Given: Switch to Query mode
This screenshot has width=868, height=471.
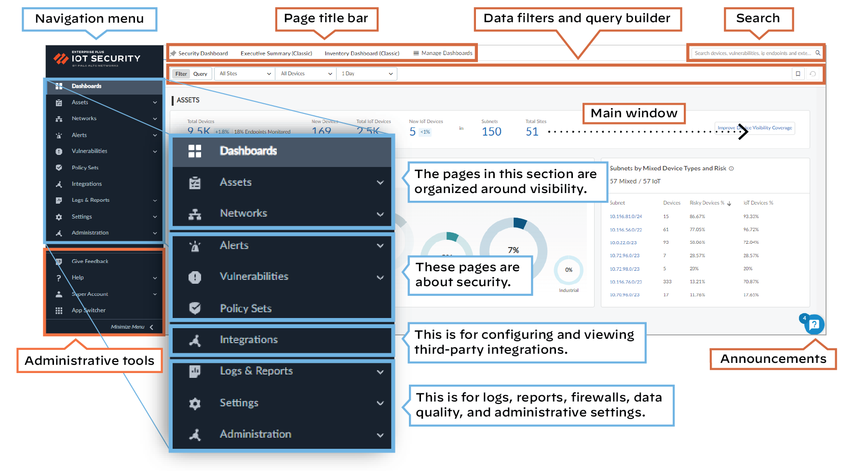Looking at the screenshot, I should coord(200,74).
